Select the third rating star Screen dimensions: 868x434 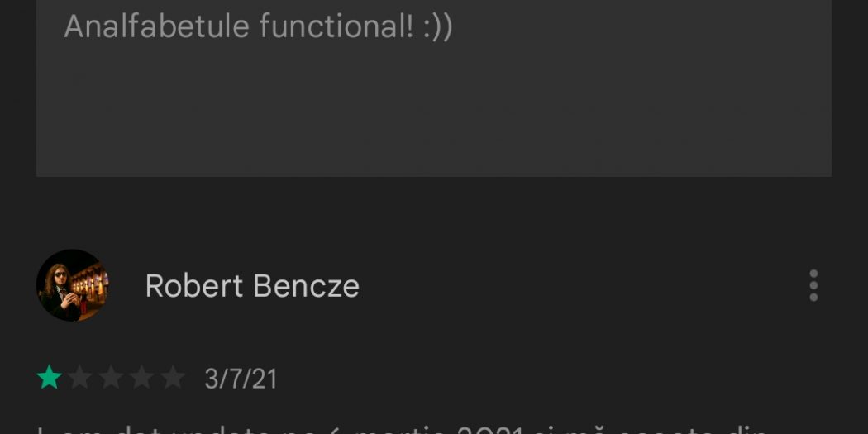pos(111,379)
